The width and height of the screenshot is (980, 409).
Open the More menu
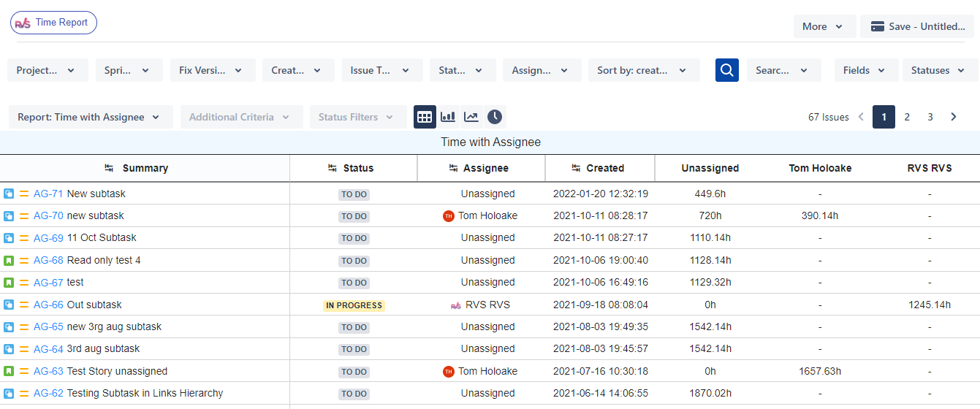[824, 26]
